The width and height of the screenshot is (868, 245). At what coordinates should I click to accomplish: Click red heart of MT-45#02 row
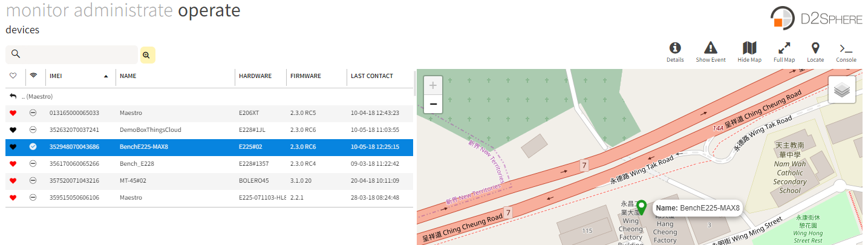[13, 181]
